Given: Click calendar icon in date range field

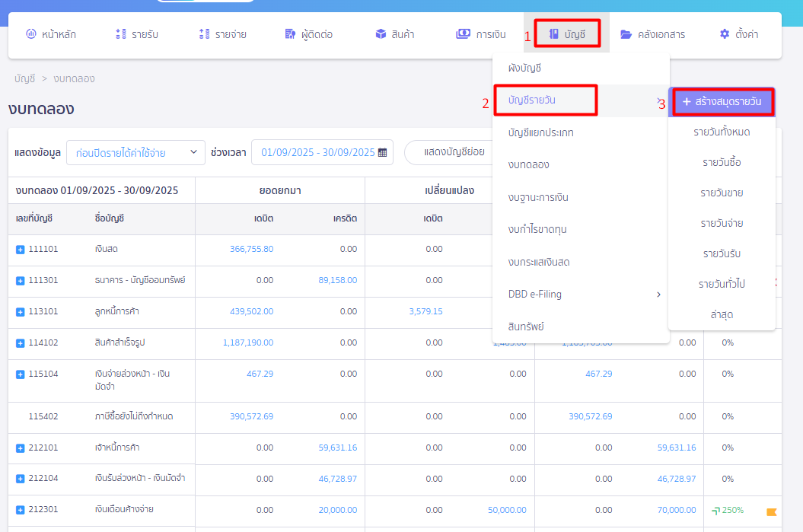Looking at the screenshot, I should 382,152.
